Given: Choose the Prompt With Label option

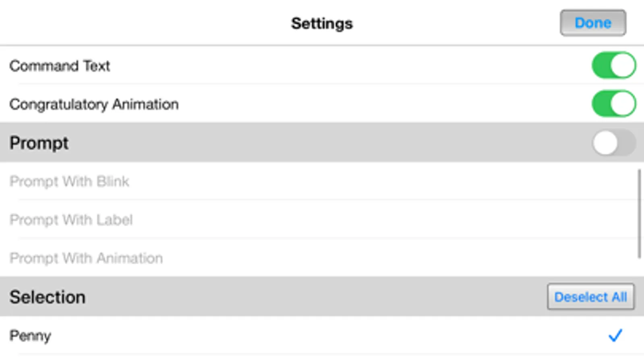Looking at the screenshot, I should coord(71,220).
